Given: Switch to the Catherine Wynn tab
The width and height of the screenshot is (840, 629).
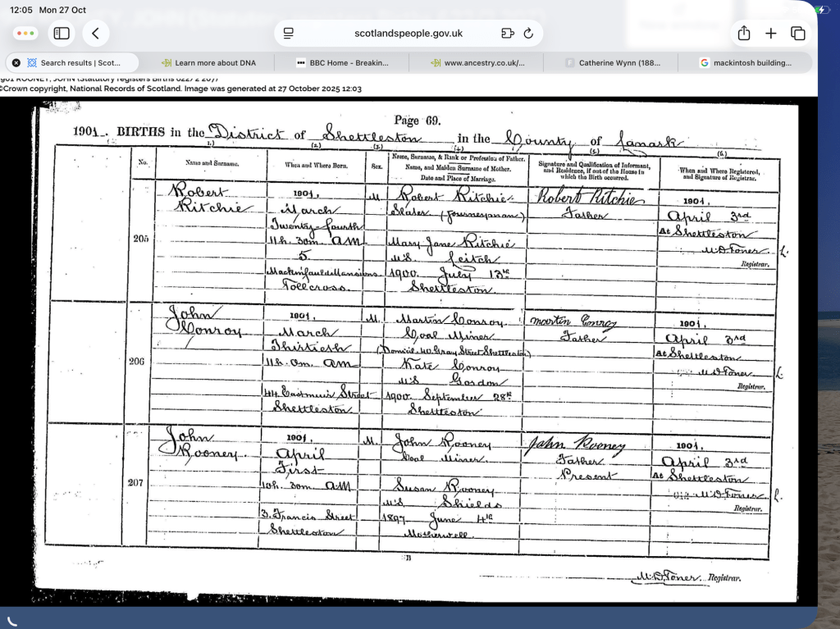Looking at the screenshot, I should point(613,62).
